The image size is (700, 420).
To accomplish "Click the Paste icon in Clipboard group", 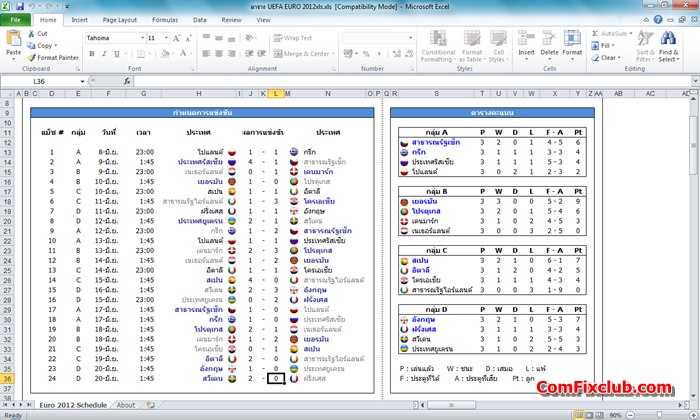I will [x=13, y=39].
